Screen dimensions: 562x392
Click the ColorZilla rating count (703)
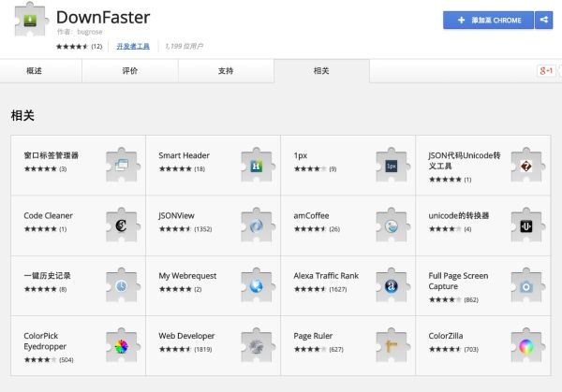471,349
